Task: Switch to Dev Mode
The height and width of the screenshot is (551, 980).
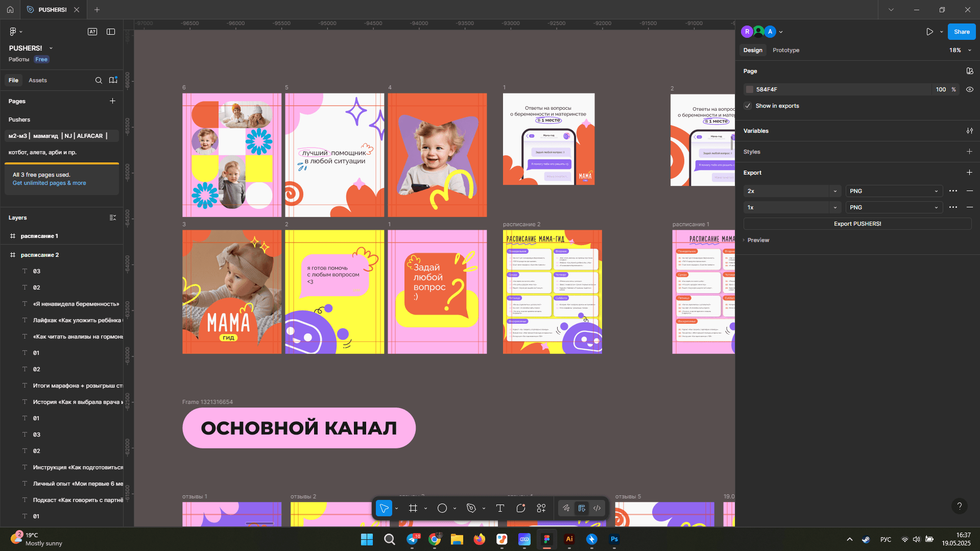Action: [x=597, y=508]
